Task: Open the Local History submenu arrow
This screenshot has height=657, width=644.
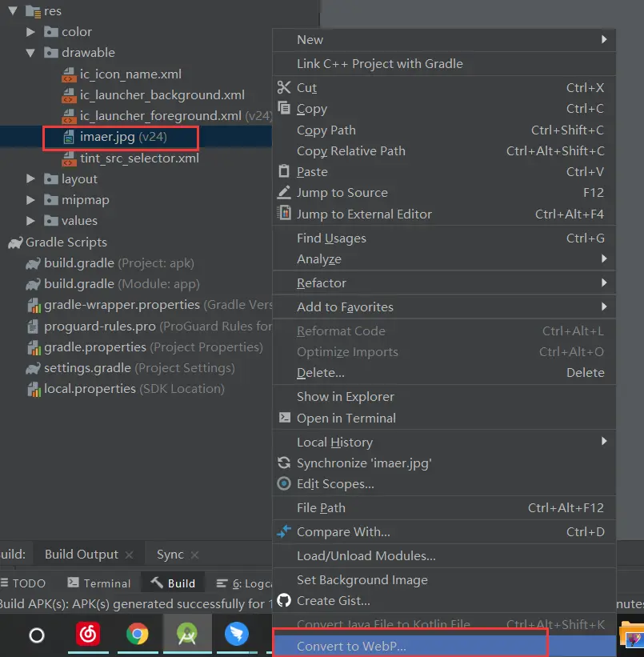Action: point(604,441)
